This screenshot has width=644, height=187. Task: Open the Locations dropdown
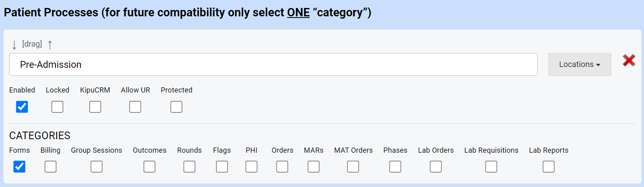pos(579,65)
